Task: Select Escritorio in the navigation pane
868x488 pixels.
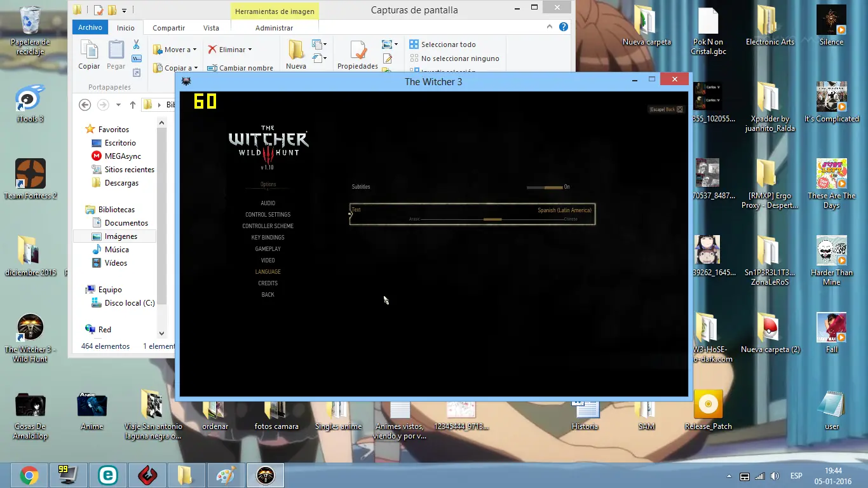Action: (114, 143)
